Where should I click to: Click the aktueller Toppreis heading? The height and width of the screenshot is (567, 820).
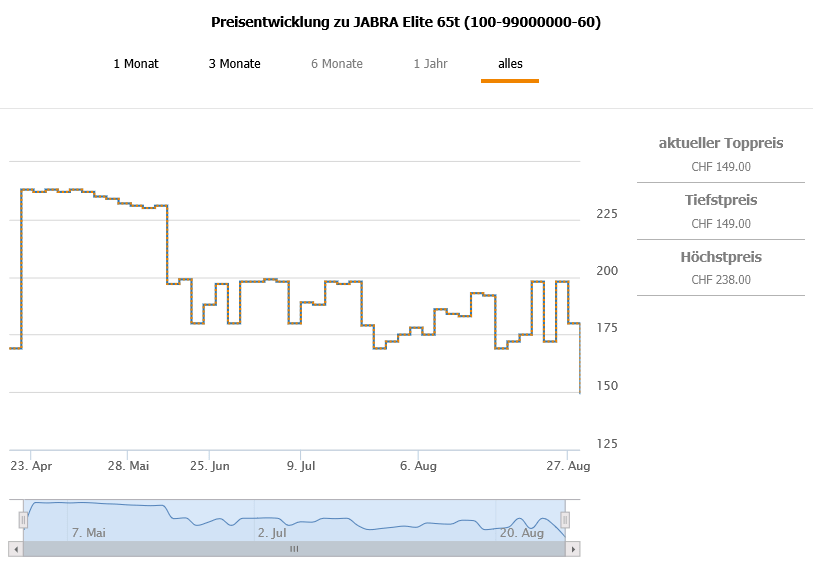click(x=721, y=143)
